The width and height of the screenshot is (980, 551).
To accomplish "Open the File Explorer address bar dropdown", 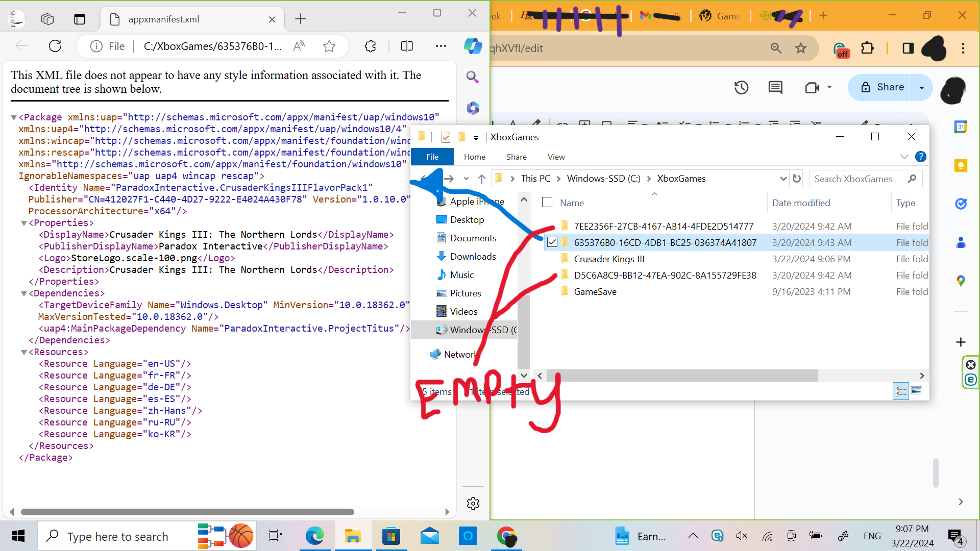I will click(783, 179).
